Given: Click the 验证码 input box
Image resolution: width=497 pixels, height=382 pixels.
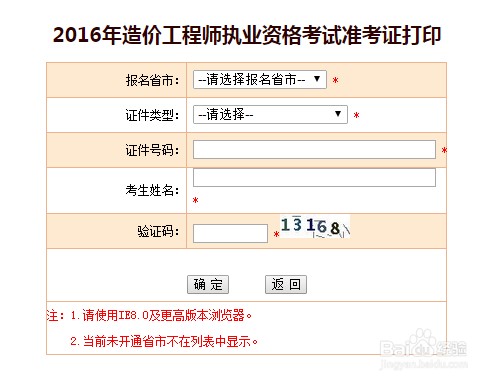Looking at the screenshot, I should point(230,233).
